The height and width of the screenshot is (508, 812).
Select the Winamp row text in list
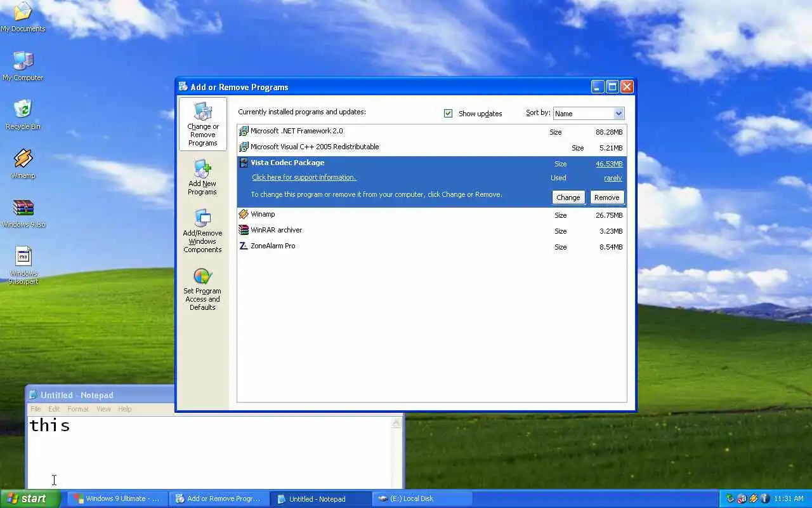tap(263, 214)
